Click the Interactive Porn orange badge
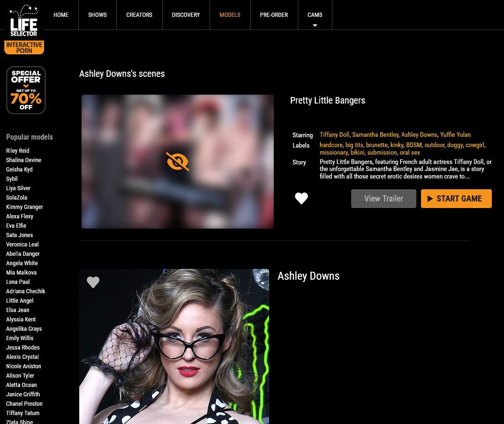This screenshot has width=504, height=424. click(24, 47)
